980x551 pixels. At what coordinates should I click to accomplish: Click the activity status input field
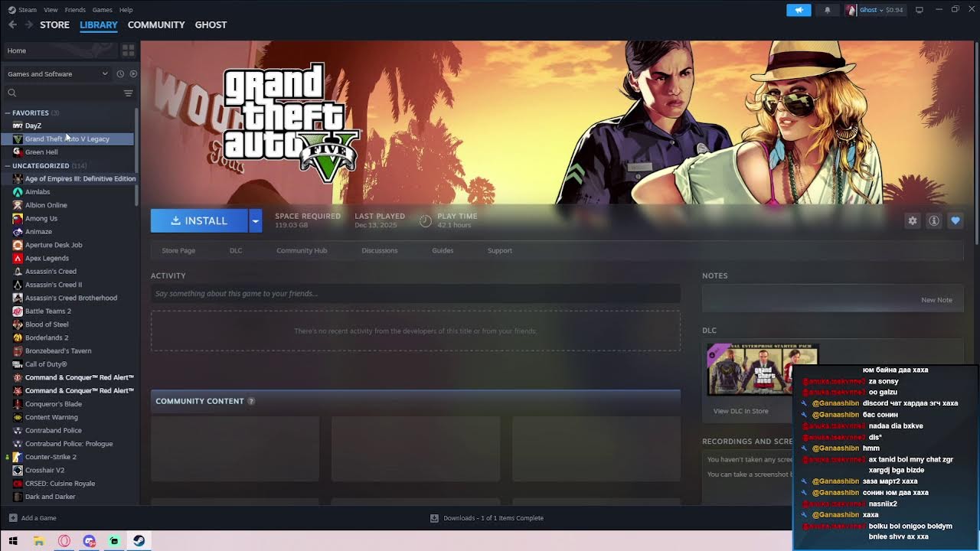416,293
